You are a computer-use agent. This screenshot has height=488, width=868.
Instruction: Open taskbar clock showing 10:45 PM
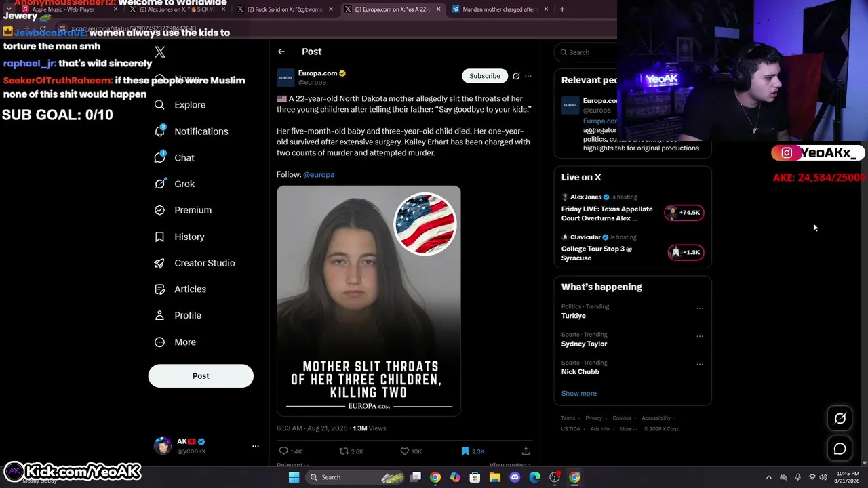848,477
